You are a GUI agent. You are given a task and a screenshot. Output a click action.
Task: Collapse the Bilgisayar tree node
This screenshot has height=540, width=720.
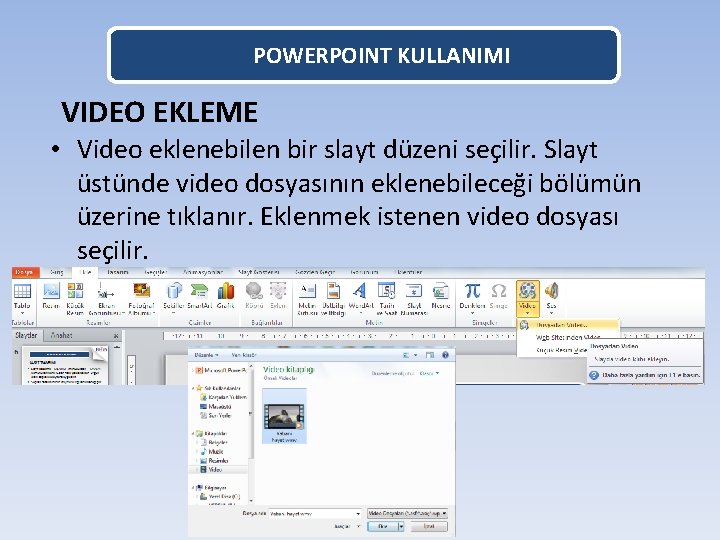pyautogui.click(x=193, y=488)
